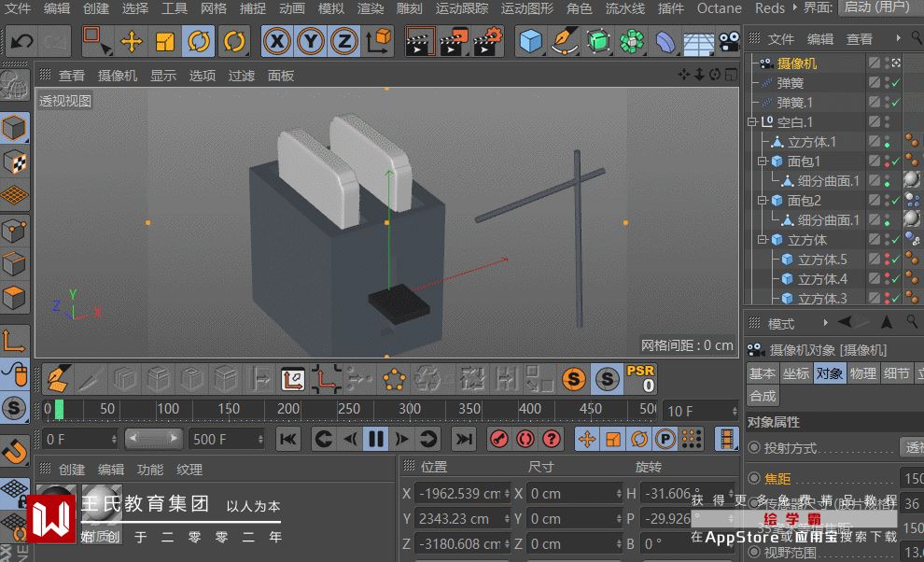
Task: Switch to 物理 attribute tab
Action: (x=863, y=373)
